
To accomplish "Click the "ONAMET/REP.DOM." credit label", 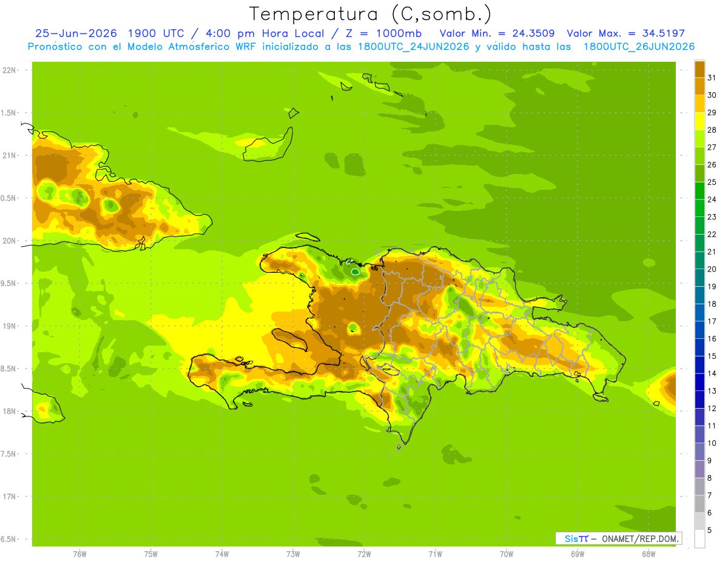I will click(640, 538).
